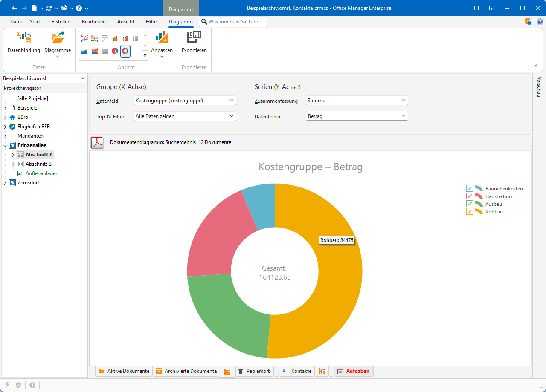
Task: Select the doughnut chart type in gallery
Action: 125,51
